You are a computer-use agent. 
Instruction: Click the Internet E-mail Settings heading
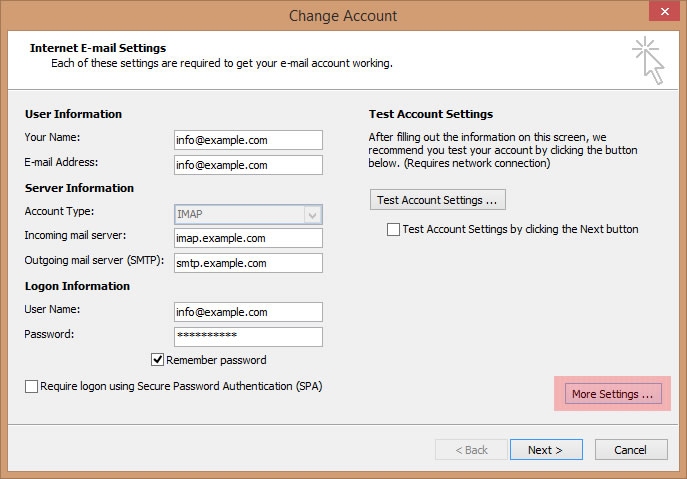click(x=98, y=48)
